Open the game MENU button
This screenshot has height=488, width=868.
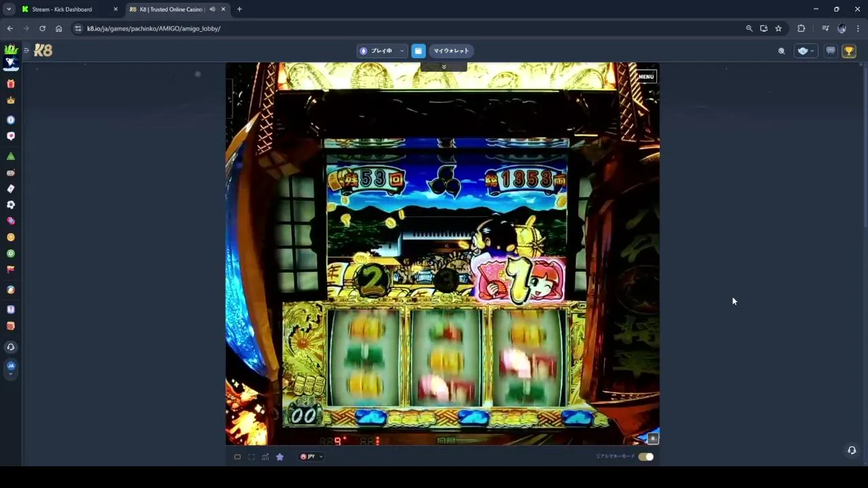646,77
